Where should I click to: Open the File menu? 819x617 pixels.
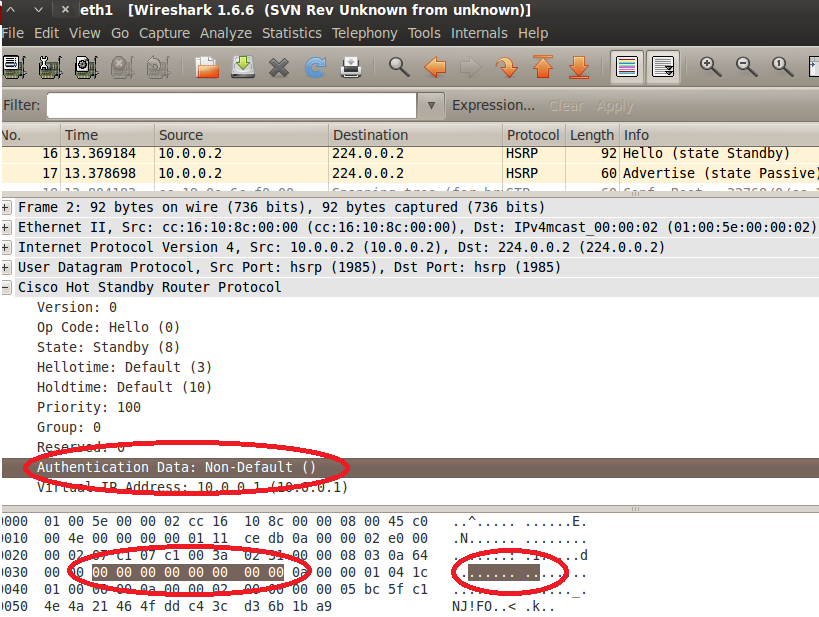[13, 33]
